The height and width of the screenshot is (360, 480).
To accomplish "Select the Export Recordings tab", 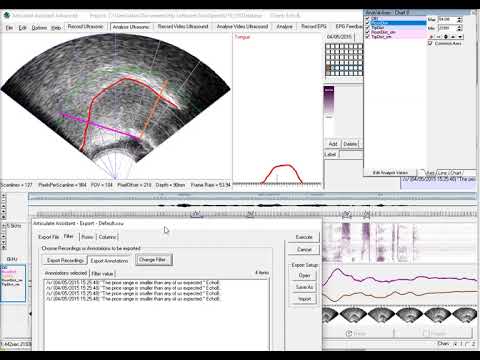I will [65, 260].
